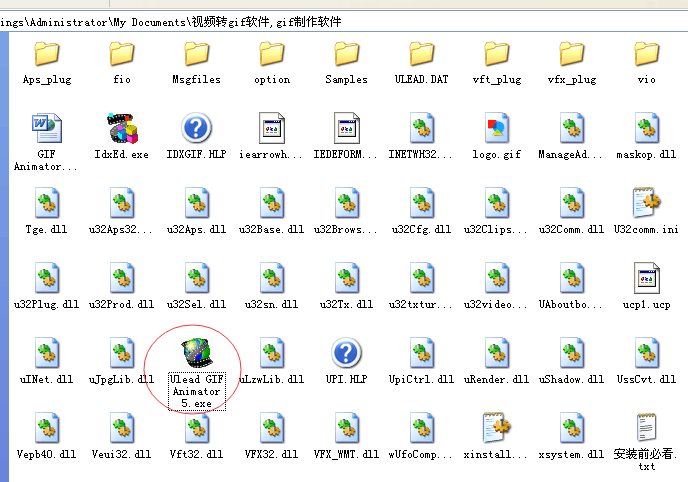Select Tge.dll file
This screenshot has width=688, height=482.
tap(47, 203)
